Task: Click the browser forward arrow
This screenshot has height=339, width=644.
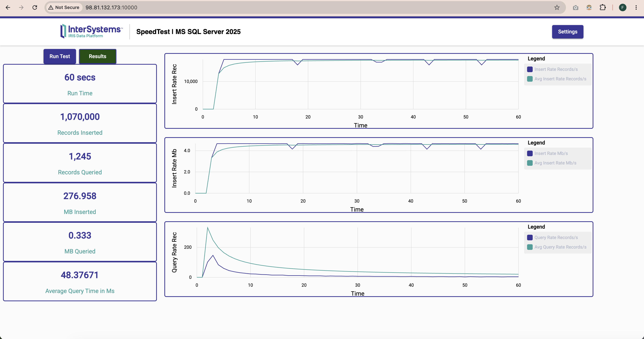Action: point(21,7)
